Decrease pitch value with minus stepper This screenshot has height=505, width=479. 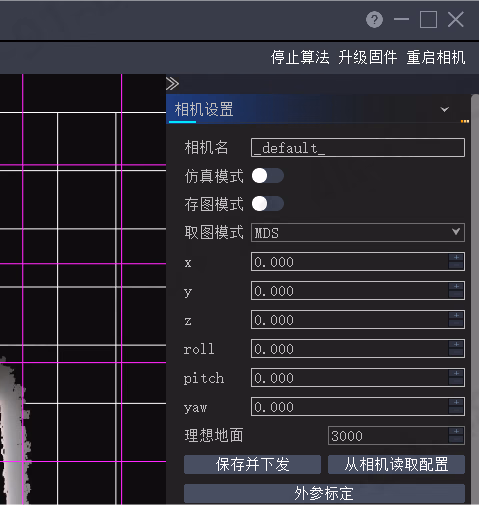pyautogui.click(x=456, y=381)
